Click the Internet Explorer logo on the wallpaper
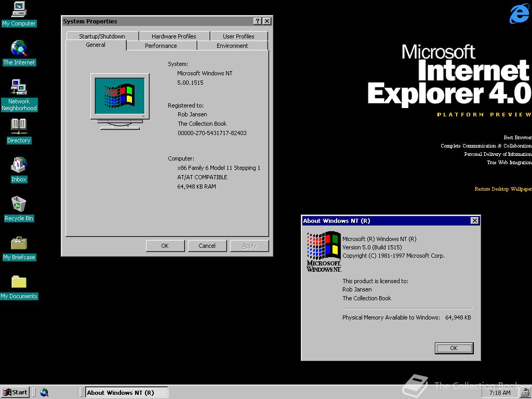The image size is (532, 399). (x=519, y=13)
